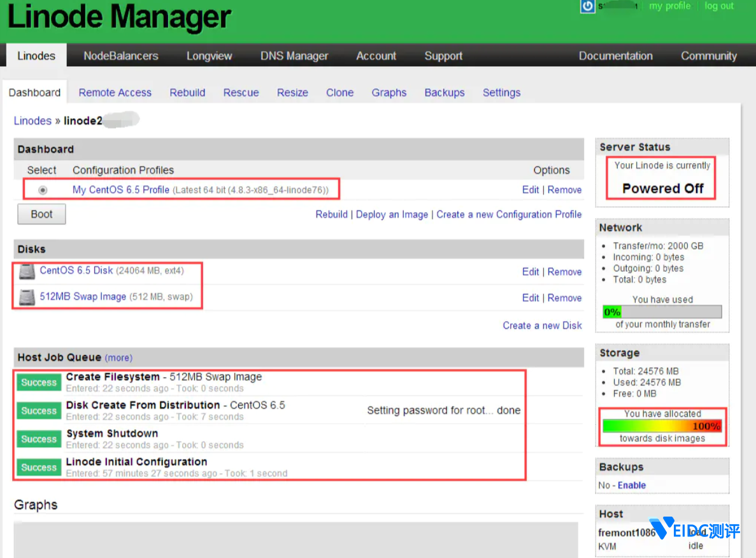
Task: Click the CentOS 6.5 Disk drive icon
Action: click(27, 271)
